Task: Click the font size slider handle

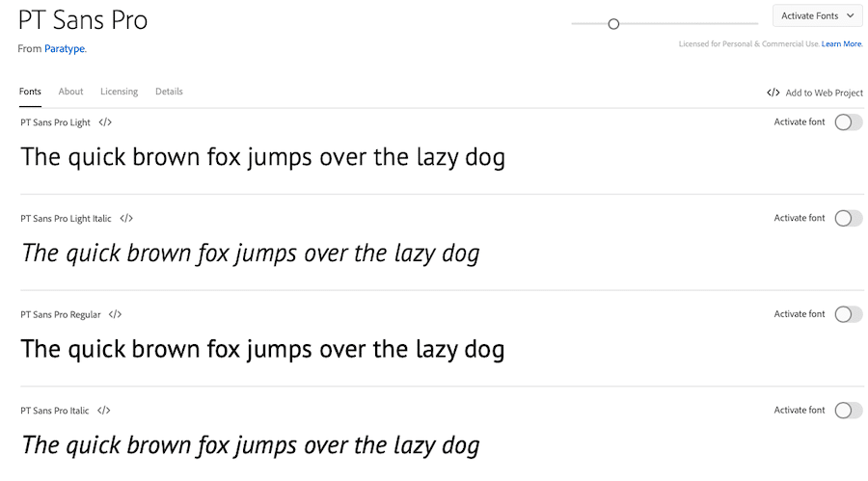Action: tap(613, 24)
